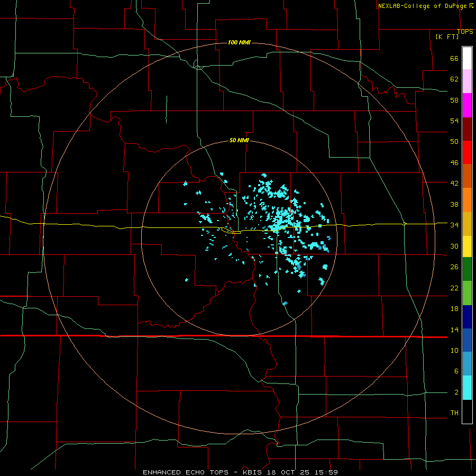Screen dimensions: 476x476
Task: Click the legend value 30
Action: coord(454,246)
